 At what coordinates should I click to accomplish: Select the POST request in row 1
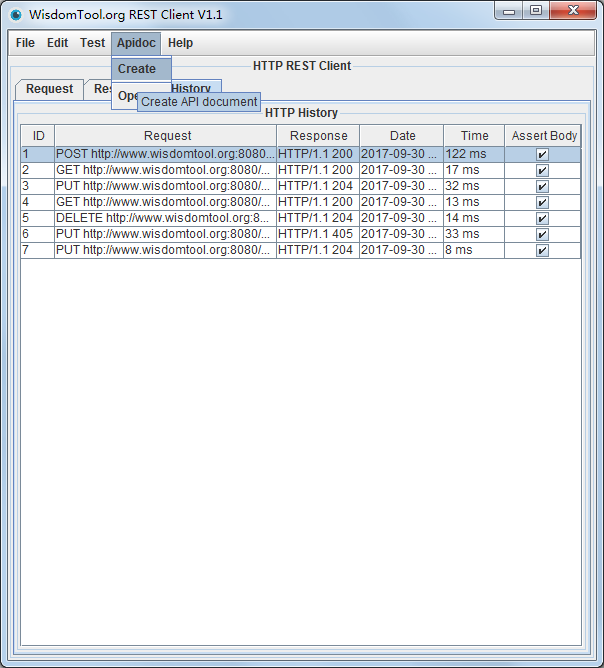point(165,154)
